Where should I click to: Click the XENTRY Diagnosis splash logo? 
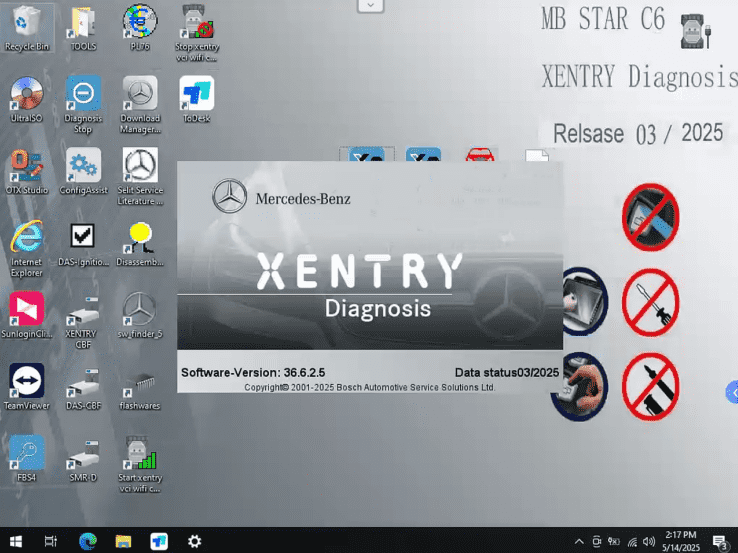pos(359,285)
